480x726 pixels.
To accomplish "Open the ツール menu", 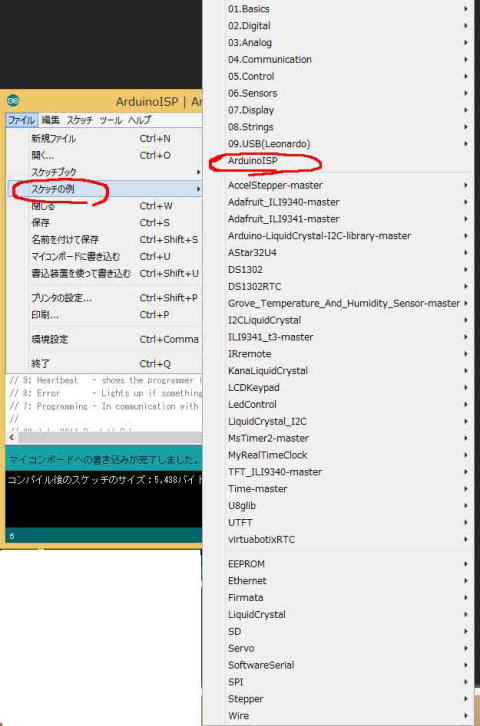I will 110,120.
